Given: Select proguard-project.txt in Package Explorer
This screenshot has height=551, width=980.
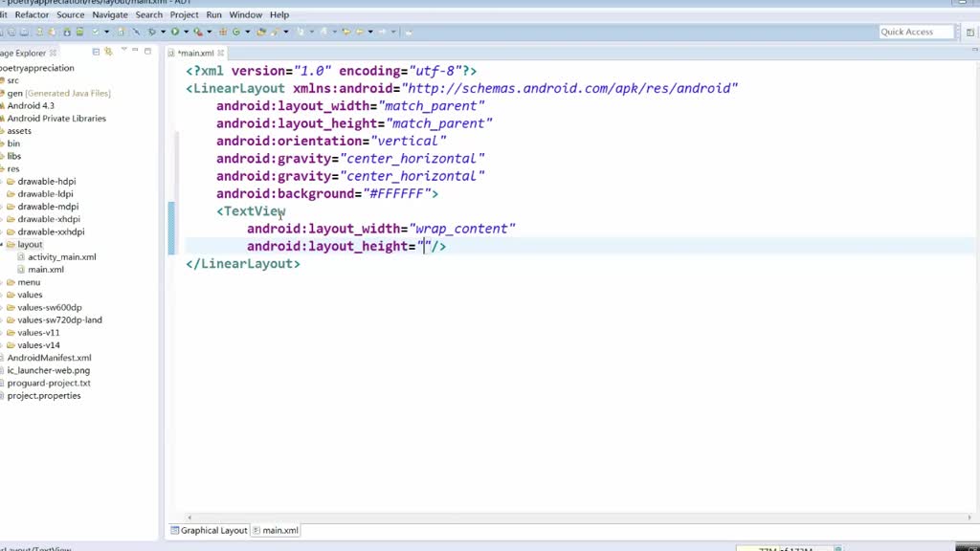Looking at the screenshot, I should 48,383.
